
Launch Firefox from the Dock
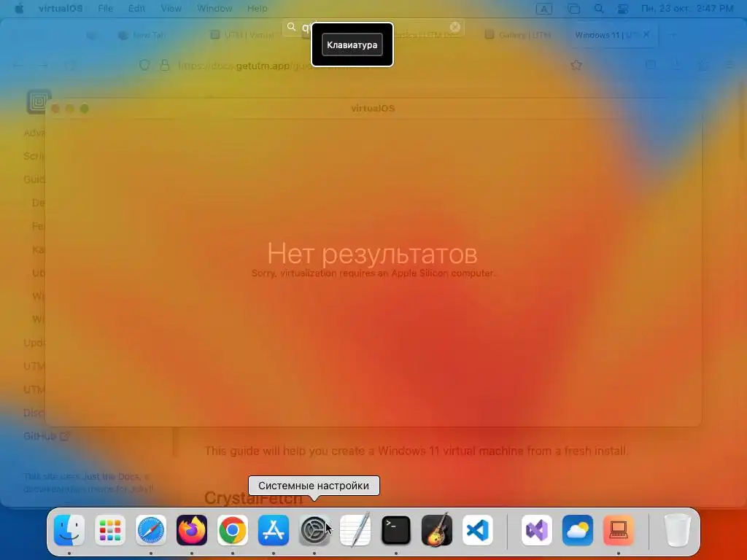(192, 530)
